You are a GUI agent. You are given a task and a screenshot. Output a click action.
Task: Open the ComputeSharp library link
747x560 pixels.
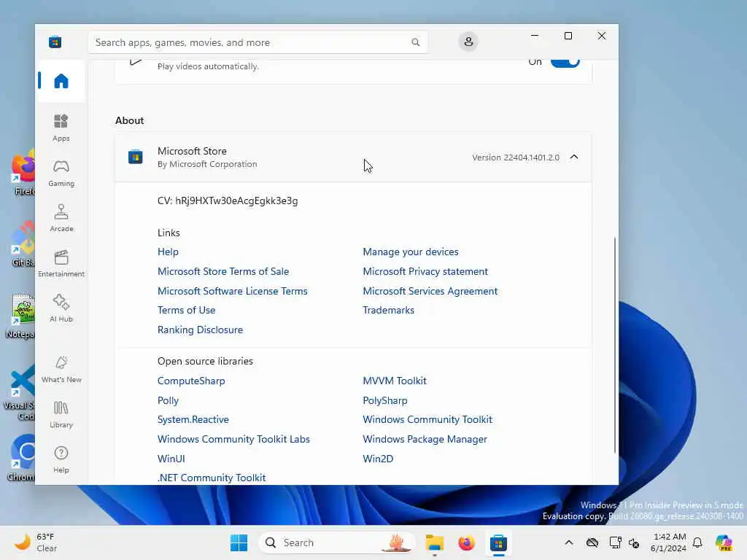pos(191,381)
